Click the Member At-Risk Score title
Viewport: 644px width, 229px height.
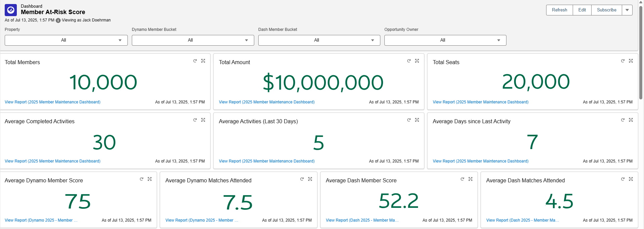53,12
